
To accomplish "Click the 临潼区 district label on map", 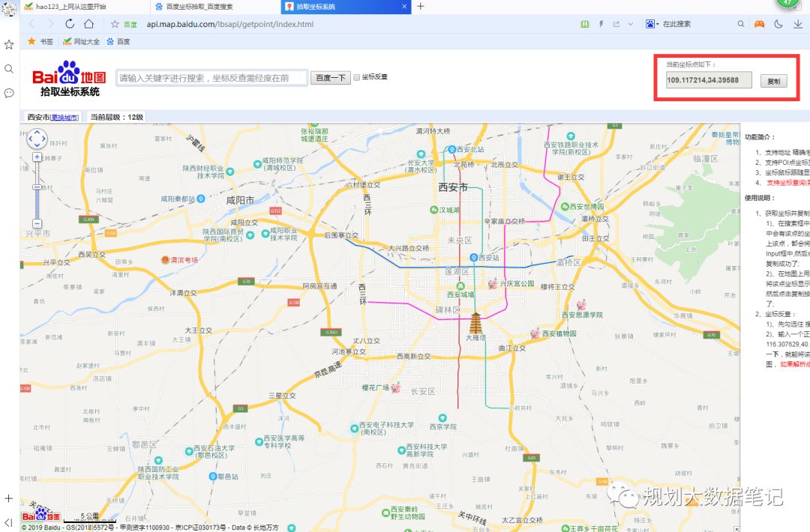I will 705,159.
